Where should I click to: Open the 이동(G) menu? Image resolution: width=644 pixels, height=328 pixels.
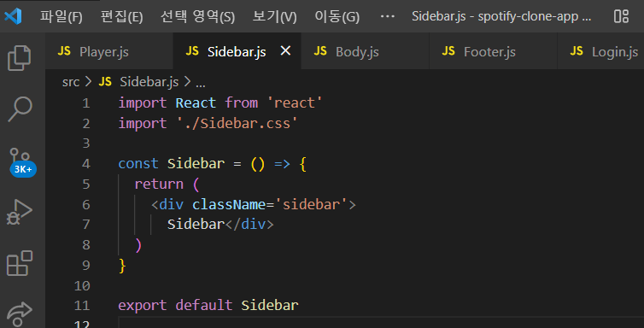point(337,17)
